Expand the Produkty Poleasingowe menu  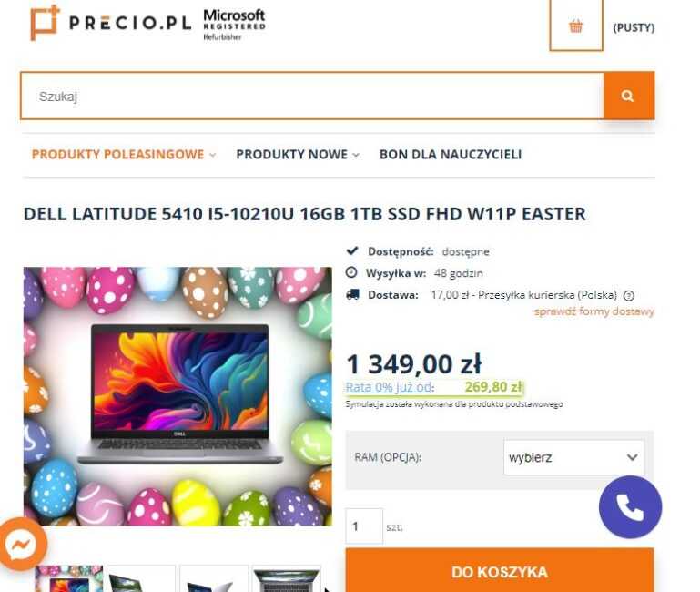124,155
